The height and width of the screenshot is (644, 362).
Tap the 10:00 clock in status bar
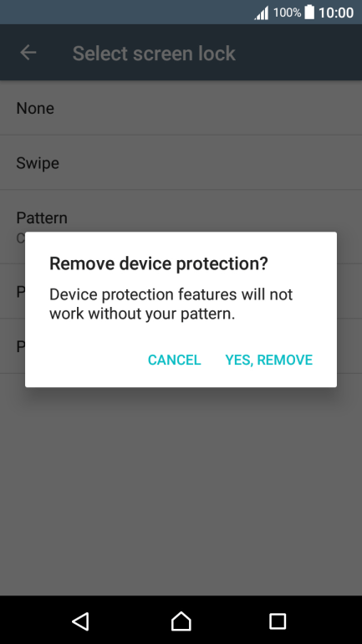336,13
